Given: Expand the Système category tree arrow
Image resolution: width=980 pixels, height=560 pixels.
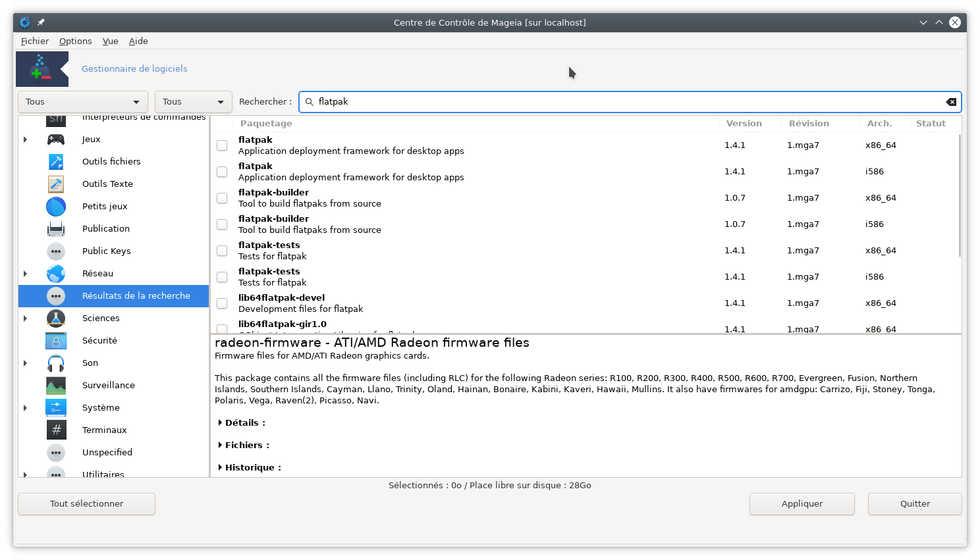Looking at the screenshot, I should (x=26, y=408).
